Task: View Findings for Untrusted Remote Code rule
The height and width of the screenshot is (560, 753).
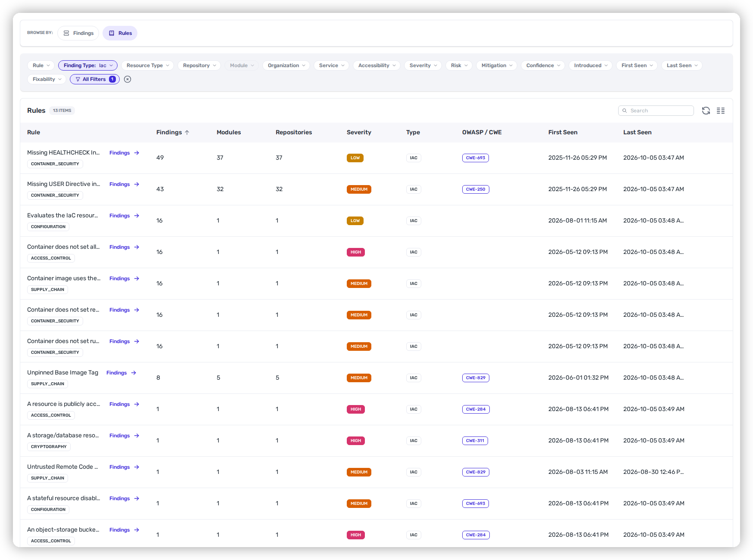Action: tap(124, 467)
